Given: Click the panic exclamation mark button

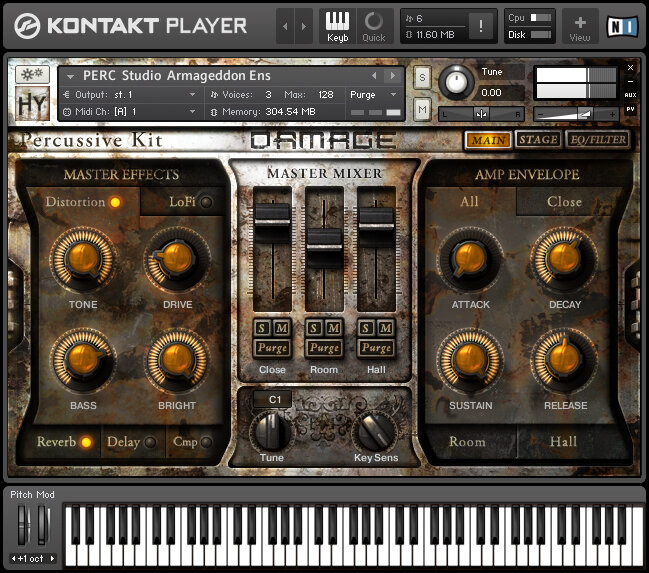Looking at the screenshot, I should pyautogui.click(x=480, y=26).
